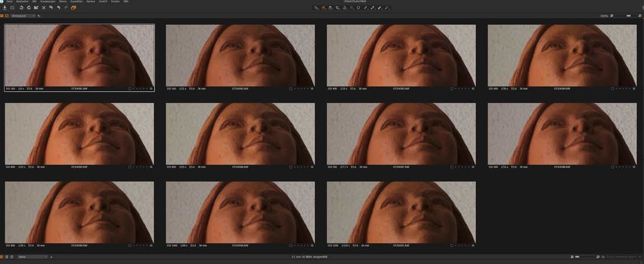Select the XT354587.RAF thumbnail
644x264 pixels.
tap(401, 134)
